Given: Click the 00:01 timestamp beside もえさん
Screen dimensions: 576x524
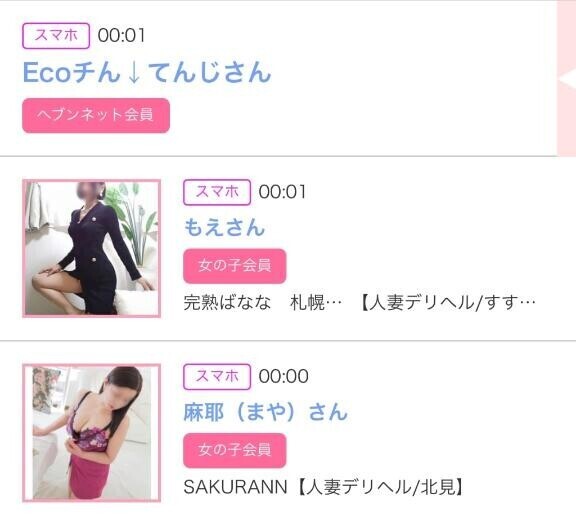Looking at the screenshot, I should click(x=282, y=192).
